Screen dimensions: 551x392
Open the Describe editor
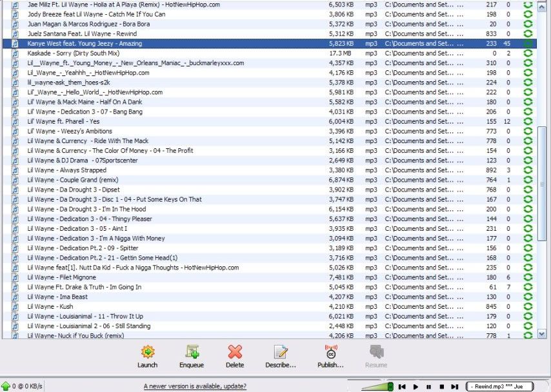pos(280,352)
